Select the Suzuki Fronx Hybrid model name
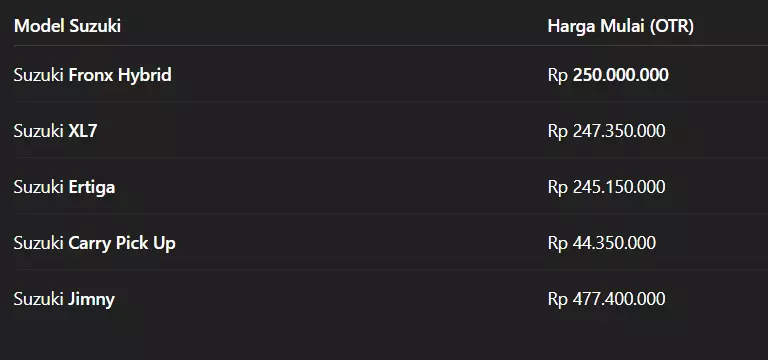The image size is (768, 360). tap(93, 75)
